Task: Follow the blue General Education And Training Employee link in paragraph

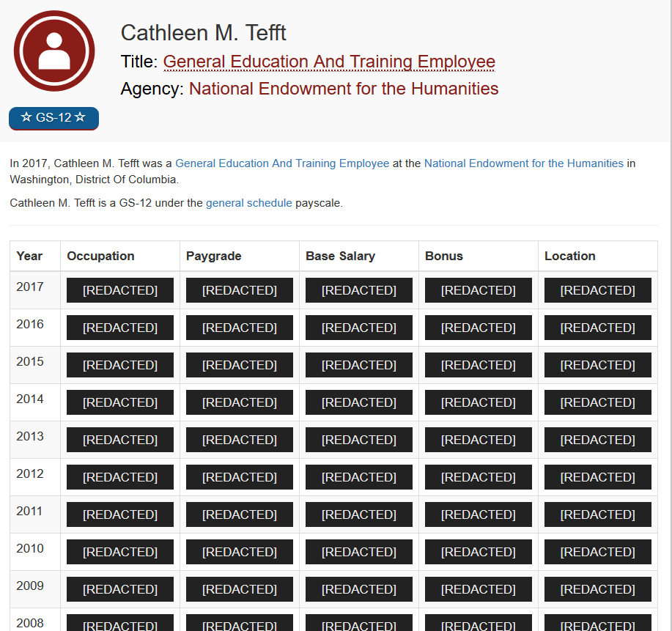Action: [x=282, y=163]
